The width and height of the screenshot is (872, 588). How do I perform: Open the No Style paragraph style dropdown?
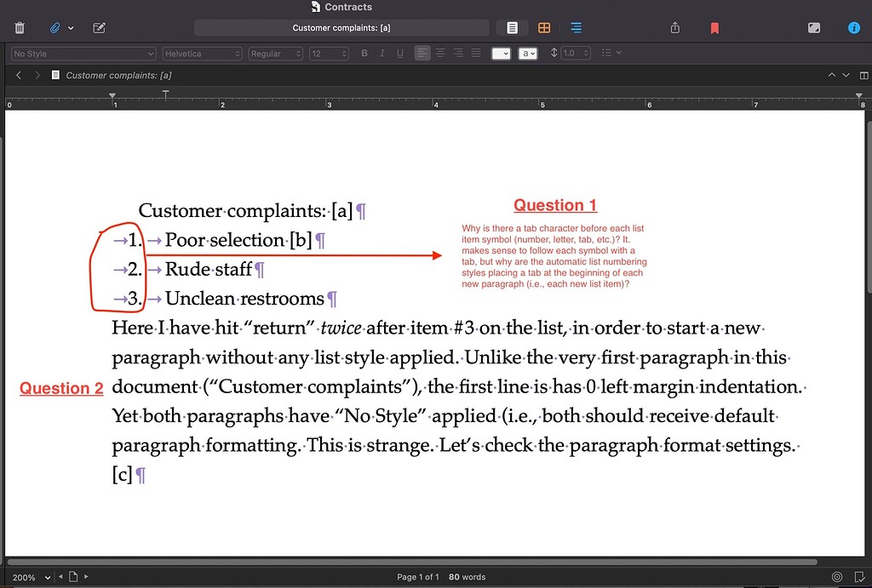pos(82,53)
